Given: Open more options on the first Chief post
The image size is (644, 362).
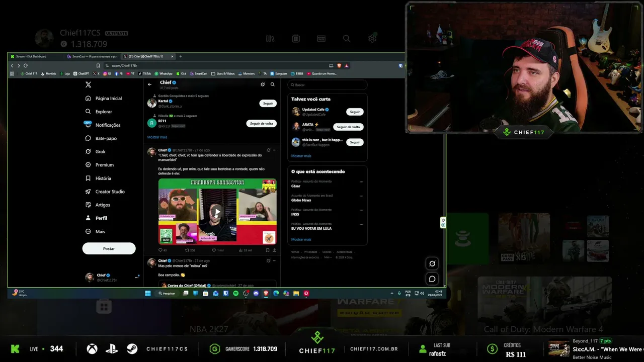Looking at the screenshot, I should [274, 150].
